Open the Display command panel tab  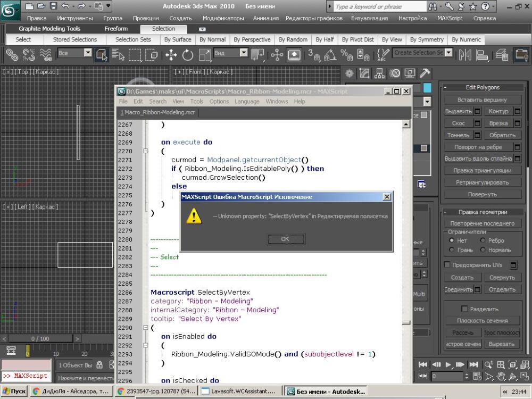[410, 73]
